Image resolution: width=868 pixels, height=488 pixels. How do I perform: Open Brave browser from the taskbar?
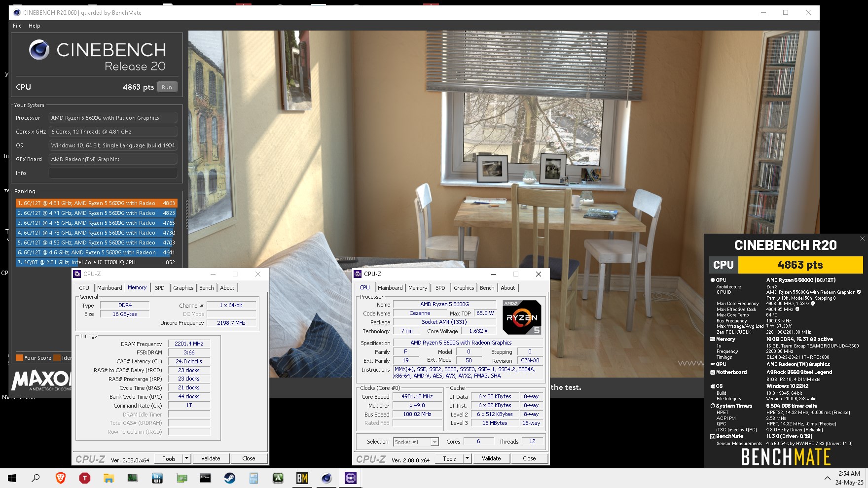[60, 478]
